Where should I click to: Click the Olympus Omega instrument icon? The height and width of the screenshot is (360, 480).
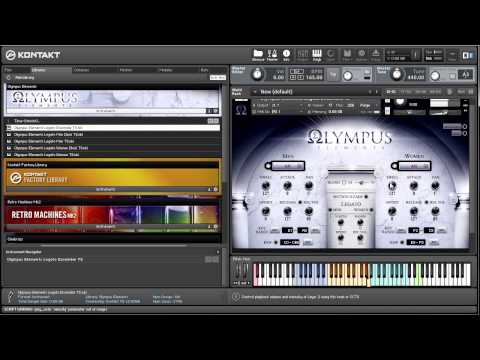pyautogui.click(x=241, y=109)
